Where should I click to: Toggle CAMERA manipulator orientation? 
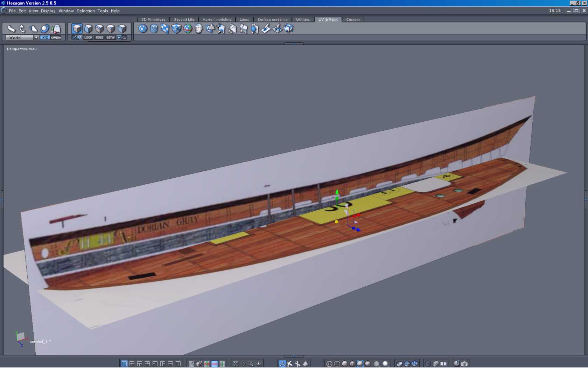coord(56,38)
